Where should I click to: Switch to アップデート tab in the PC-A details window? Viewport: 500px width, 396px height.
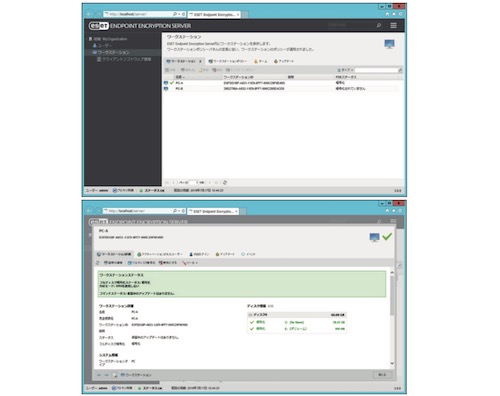coord(225,254)
